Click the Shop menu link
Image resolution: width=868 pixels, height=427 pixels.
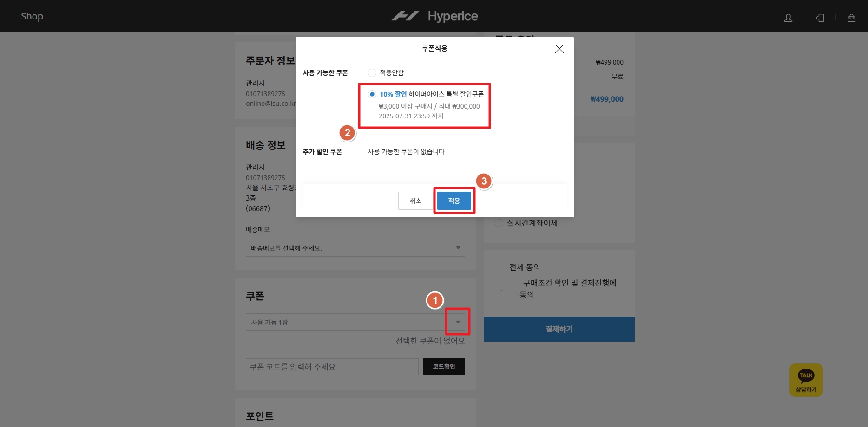[32, 16]
